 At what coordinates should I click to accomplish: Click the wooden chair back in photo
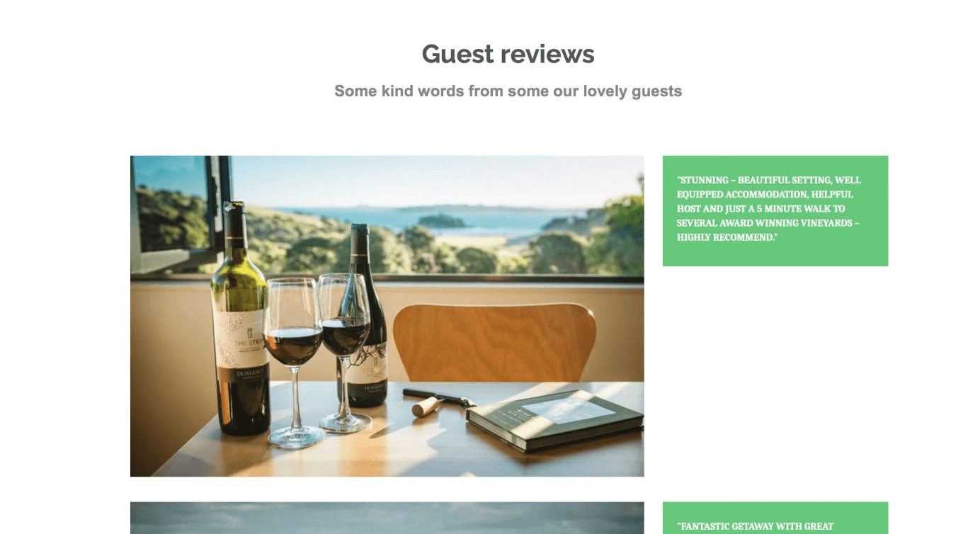494,343
